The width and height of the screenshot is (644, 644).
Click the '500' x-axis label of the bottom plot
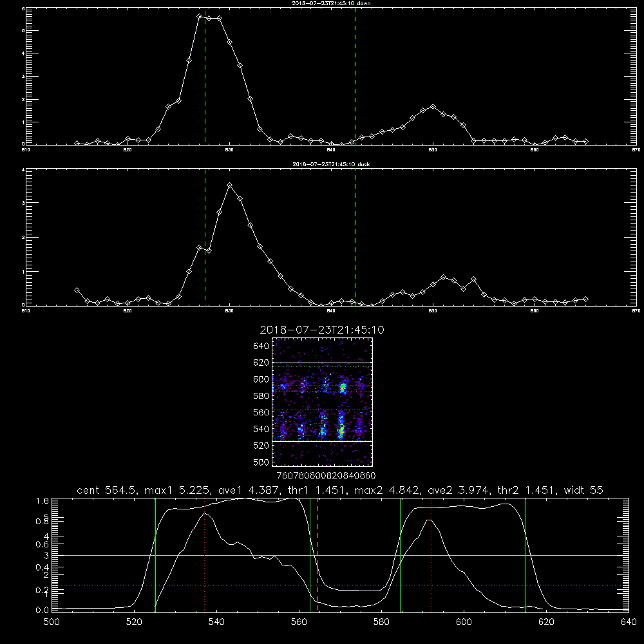(52, 622)
